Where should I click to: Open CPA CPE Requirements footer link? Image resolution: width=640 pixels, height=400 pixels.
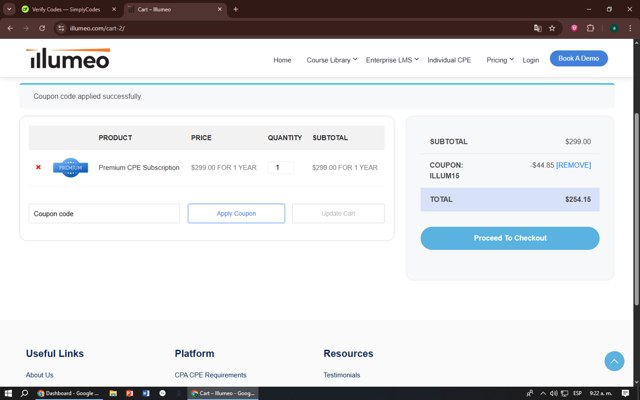pyautogui.click(x=211, y=375)
